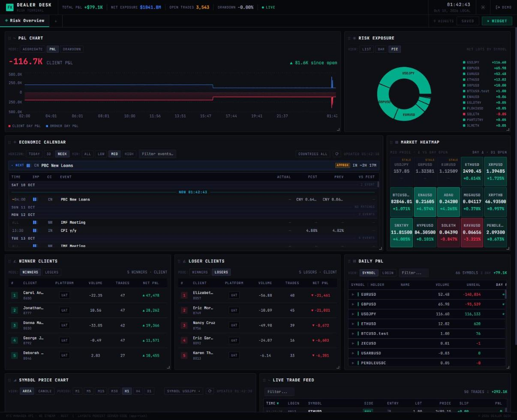Click the FX Dealer Desk logo icon
This screenshot has height=420, width=517.
(x=9, y=7)
